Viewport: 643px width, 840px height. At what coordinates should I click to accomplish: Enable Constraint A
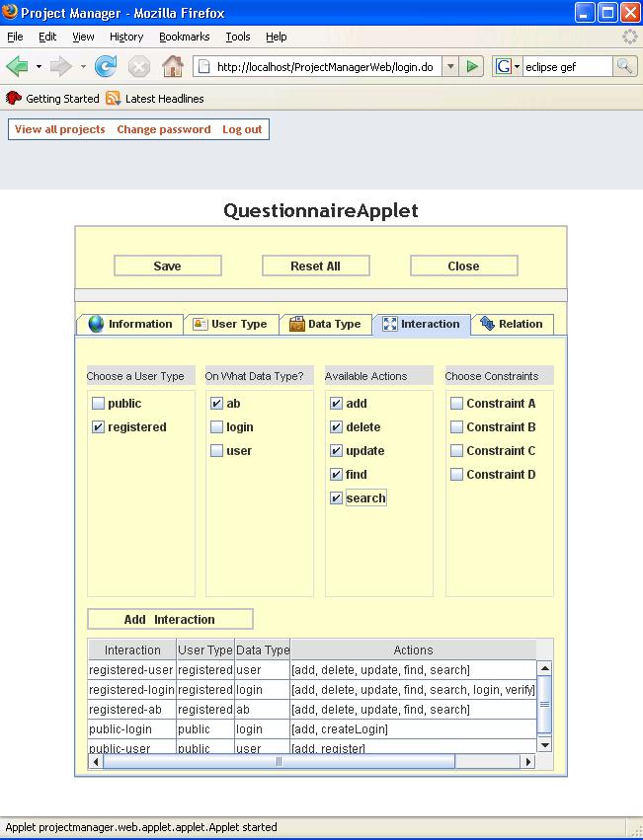456,403
